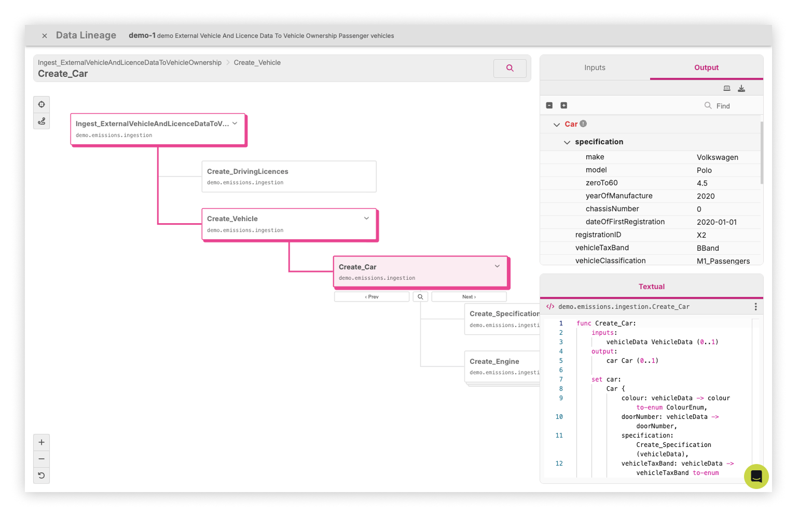This screenshot has height=517, width=812.
Task: Select the center/fit view icon in top-left toolbar
Action: pyautogui.click(x=42, y=104)
